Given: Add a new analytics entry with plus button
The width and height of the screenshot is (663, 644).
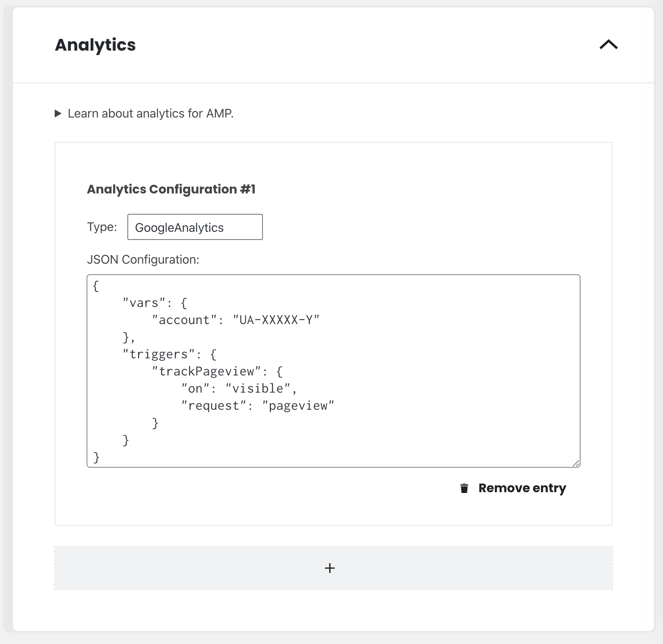Looking at the screenshot, I should point(333,568).
